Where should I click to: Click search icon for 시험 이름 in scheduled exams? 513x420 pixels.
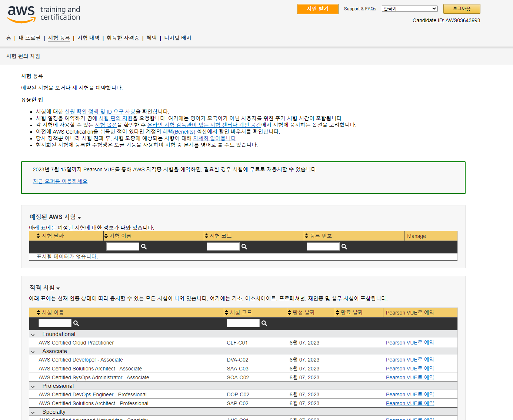[144, 247]
